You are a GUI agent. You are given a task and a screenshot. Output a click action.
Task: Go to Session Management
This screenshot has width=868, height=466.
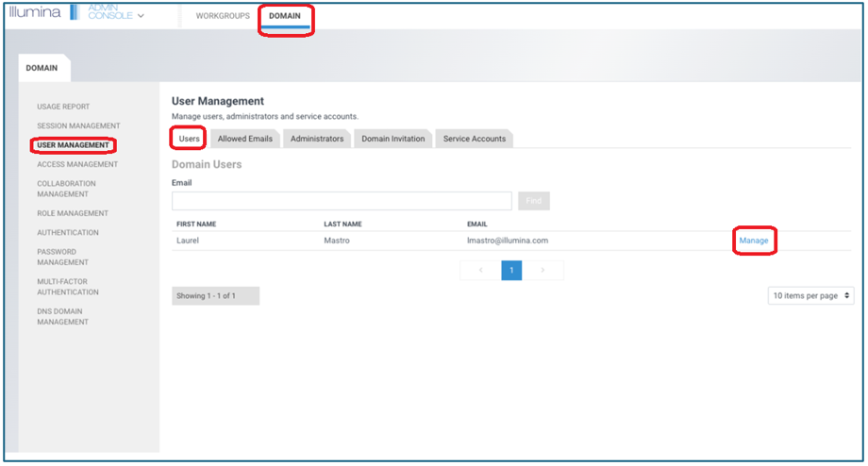click(78, 125)
